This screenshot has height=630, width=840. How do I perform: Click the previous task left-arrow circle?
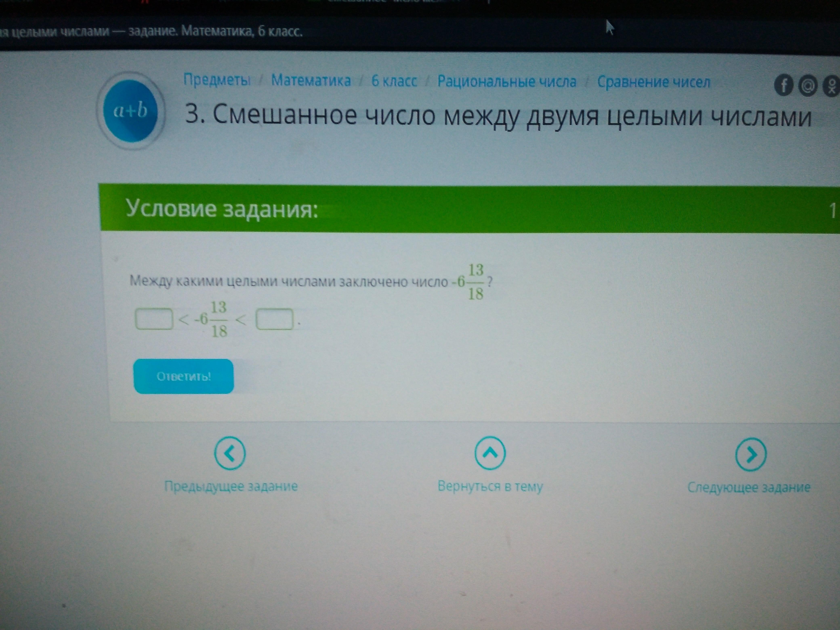(x=229, y=453)
